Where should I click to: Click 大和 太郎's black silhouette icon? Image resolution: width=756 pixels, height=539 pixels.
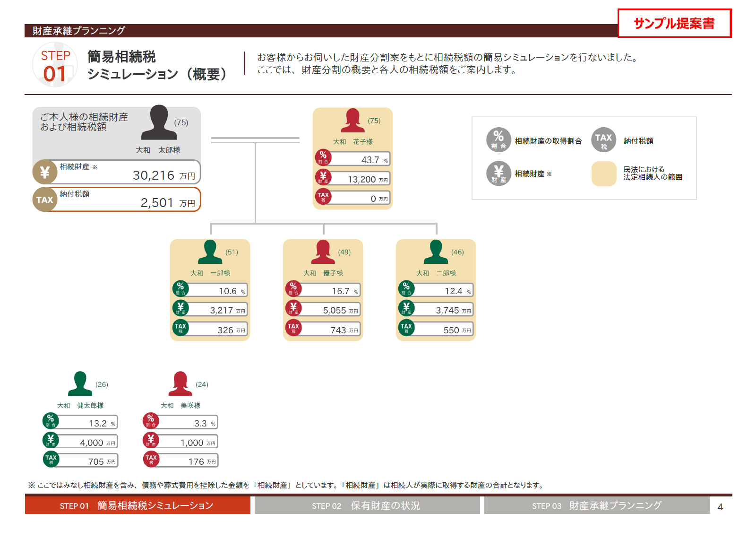159,122
